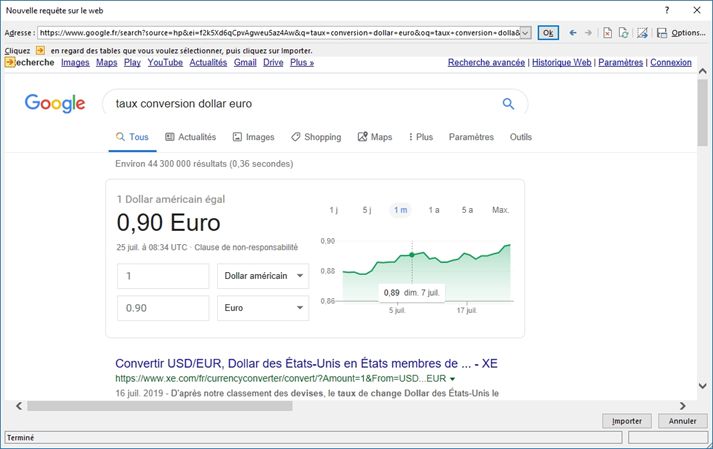The height and width of the screenshot is (449, 713).
Task: Click the help question mark icon
Action: tap(667, 10)
